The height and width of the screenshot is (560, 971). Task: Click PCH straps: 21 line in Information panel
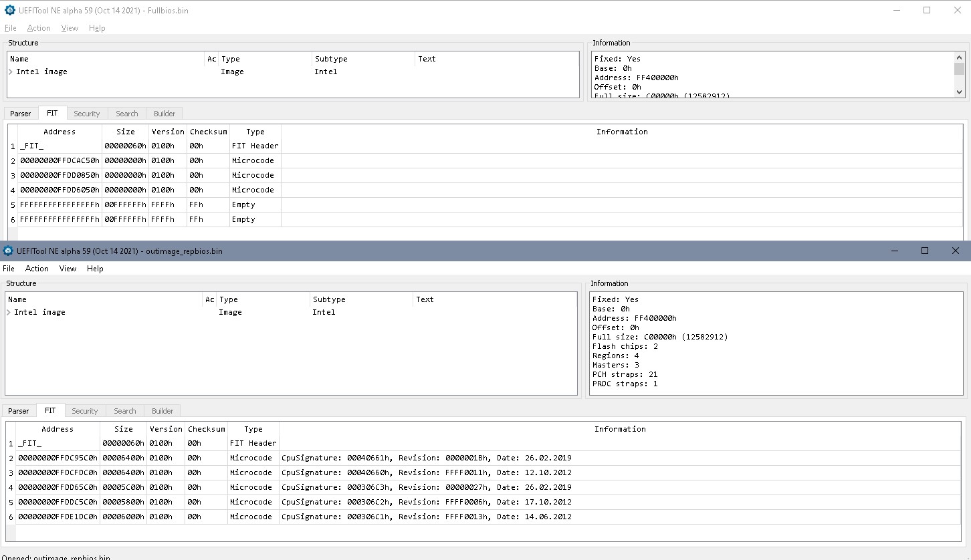(x=625, y=374)
